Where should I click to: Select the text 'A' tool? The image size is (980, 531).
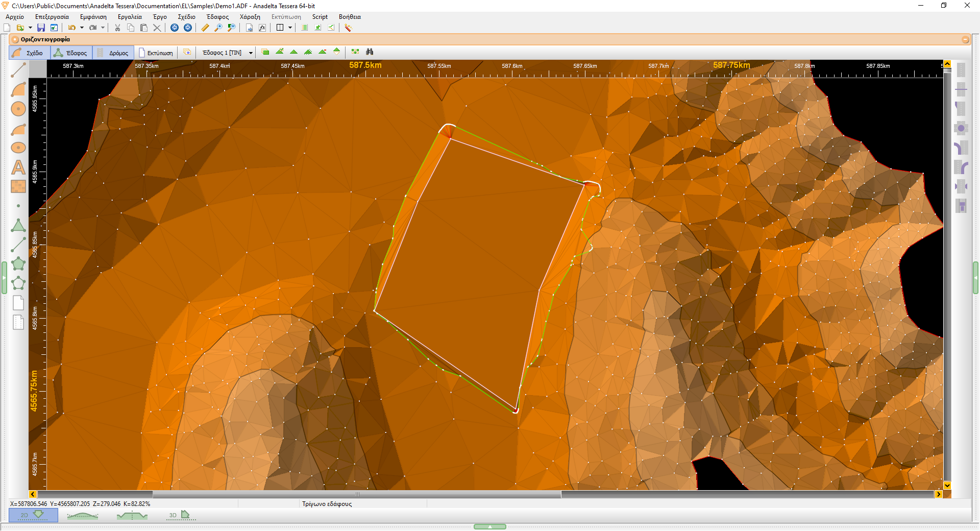tap(18, 167)
